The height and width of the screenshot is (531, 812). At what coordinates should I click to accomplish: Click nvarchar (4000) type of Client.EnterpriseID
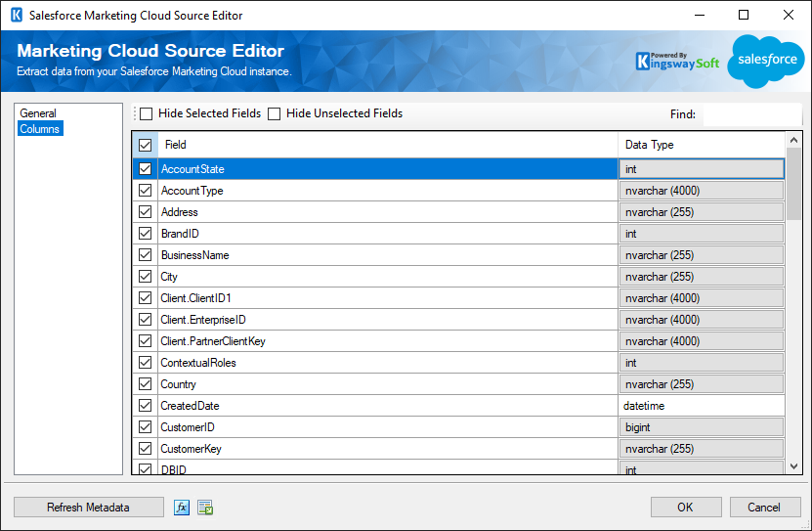(702, 320)
